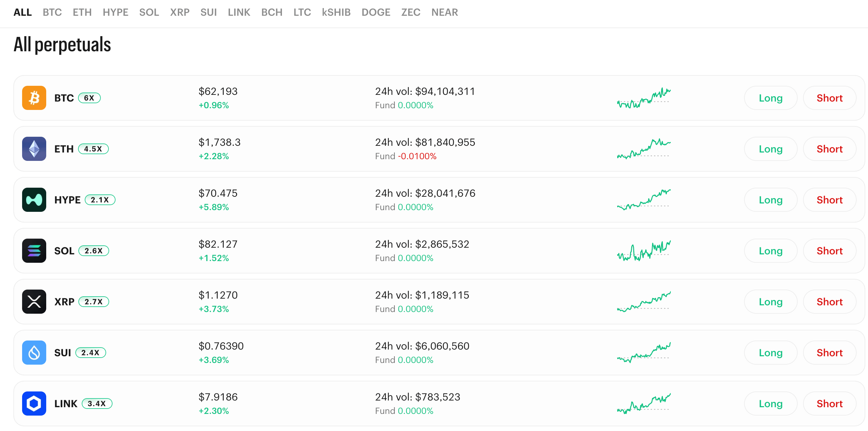This screenshot has width=868, height=431.
Task: Click the Chainlink hexagon coin icon
Action: pos(34,403)
